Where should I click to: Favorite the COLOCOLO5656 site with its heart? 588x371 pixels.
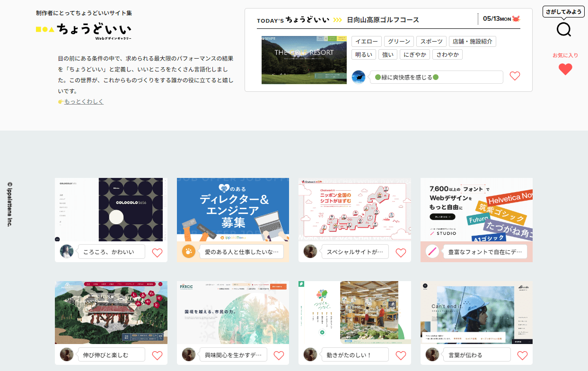(x=157, y=253)
